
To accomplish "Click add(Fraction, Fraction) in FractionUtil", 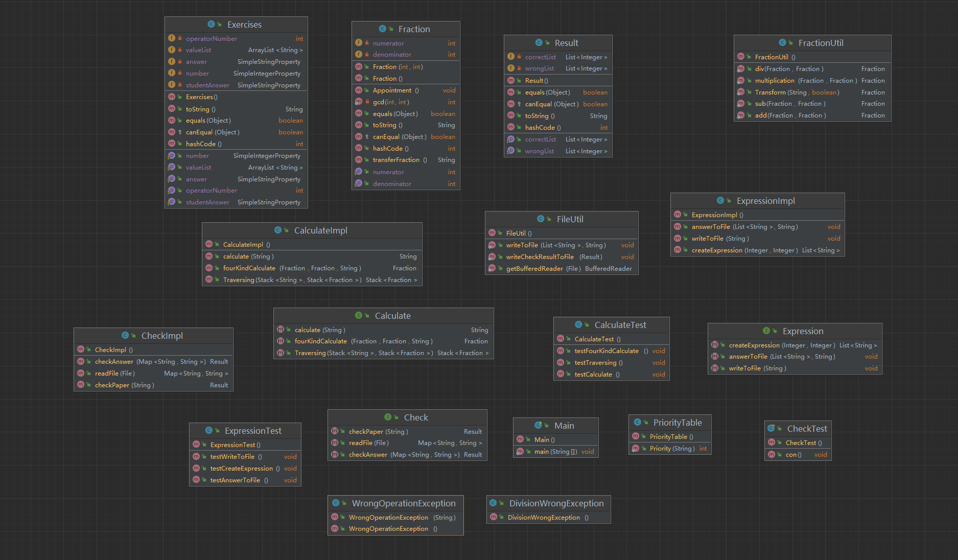I will click(x=812, y=115).
